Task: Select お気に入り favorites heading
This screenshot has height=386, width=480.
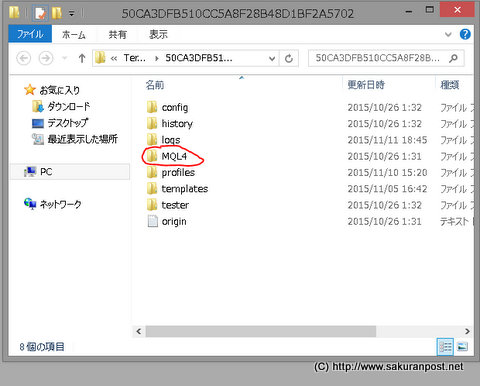Action: click(52, 90)
